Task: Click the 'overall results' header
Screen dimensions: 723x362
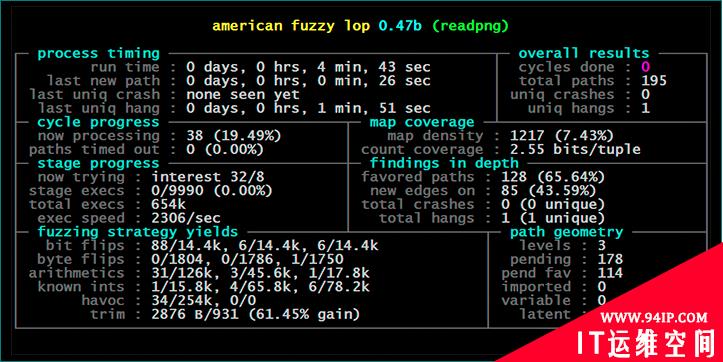Action: click(x=584, y=53)
